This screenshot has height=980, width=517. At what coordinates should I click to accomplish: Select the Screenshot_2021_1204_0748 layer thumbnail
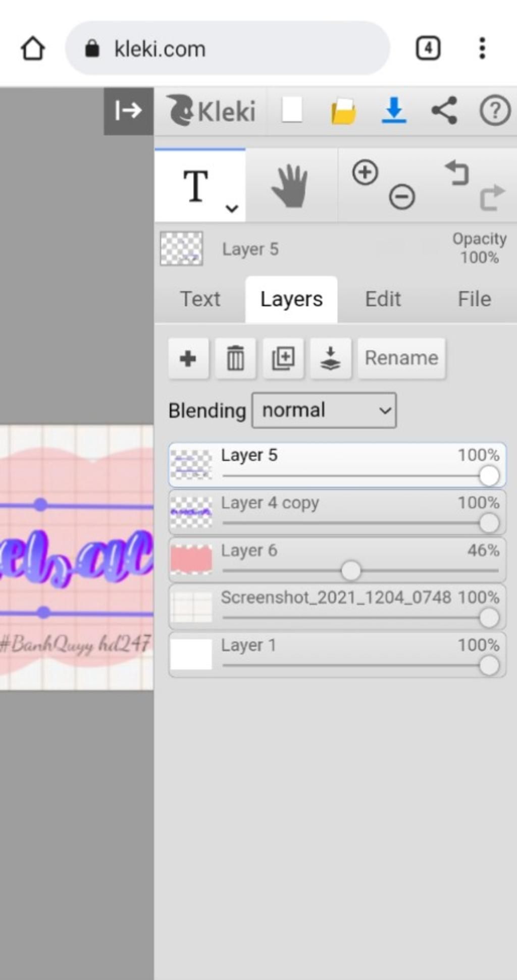click(191, 607)
